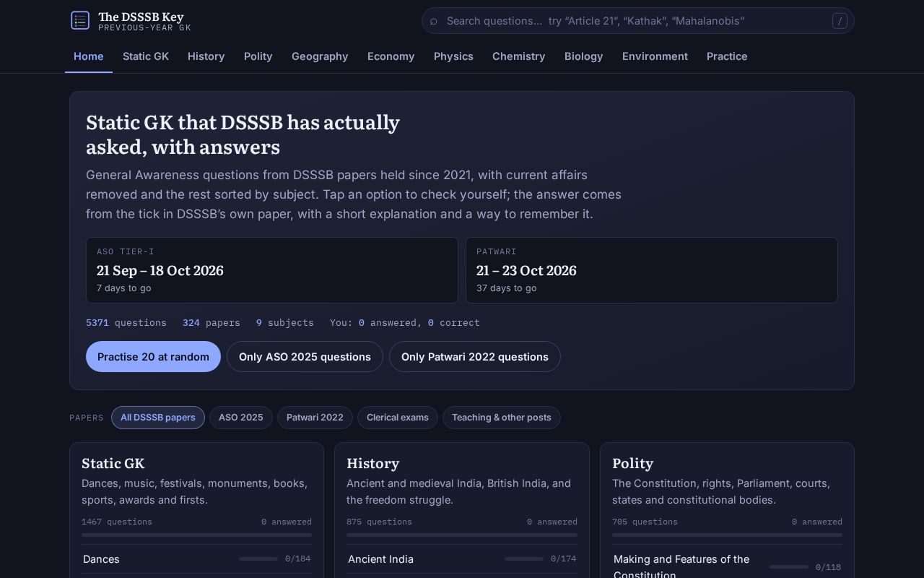Click The DSSSB Key logo icon

pyautogui.click(x=80, y=20)
